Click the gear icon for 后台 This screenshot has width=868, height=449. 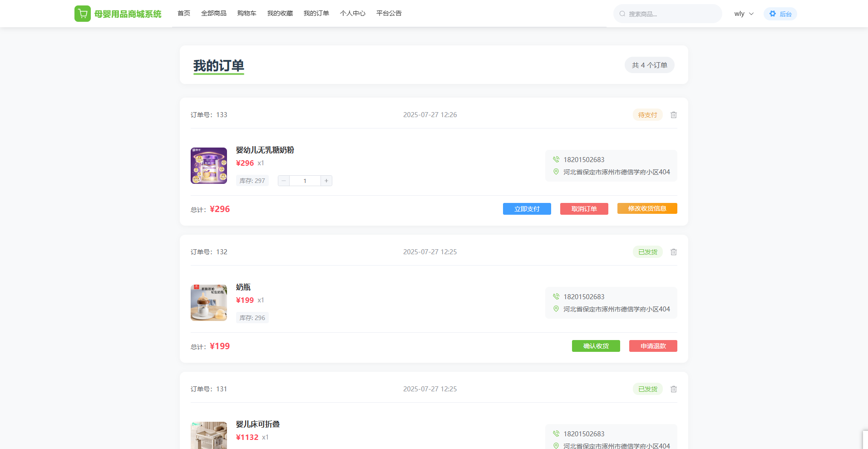773,14
